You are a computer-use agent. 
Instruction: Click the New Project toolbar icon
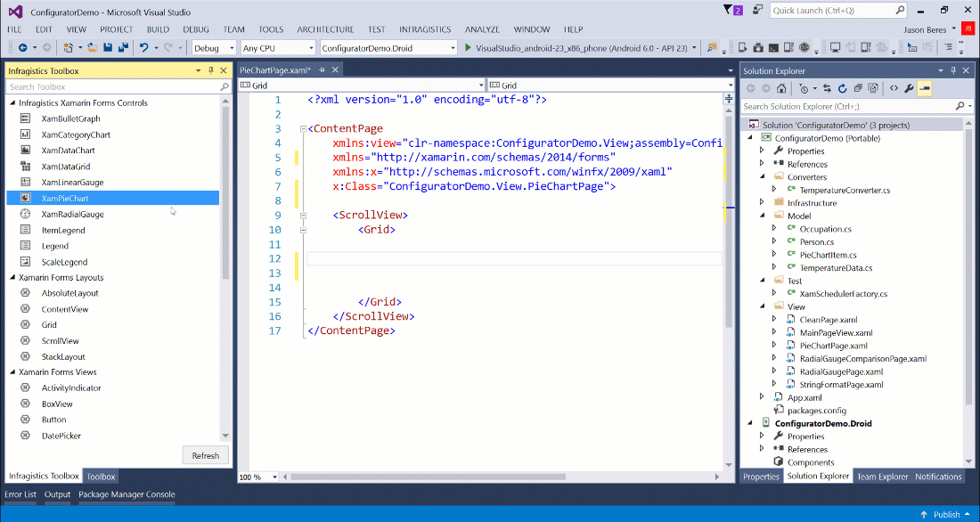(68, 47)
